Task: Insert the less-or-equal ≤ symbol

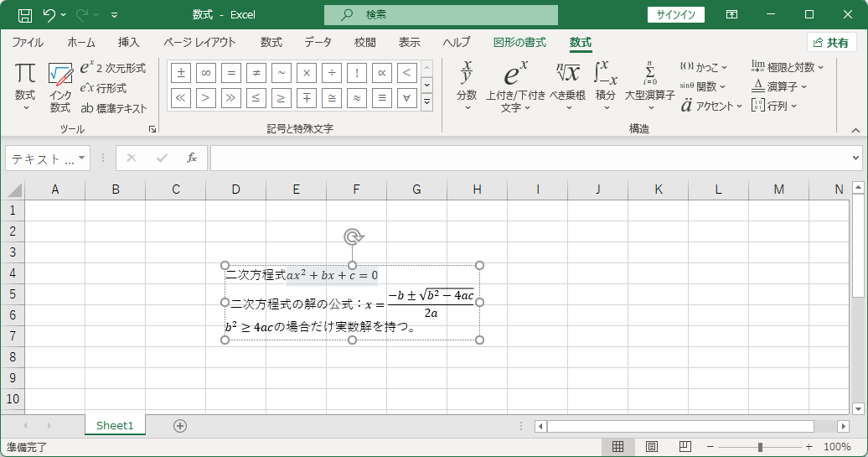Action: coord(256,98)
